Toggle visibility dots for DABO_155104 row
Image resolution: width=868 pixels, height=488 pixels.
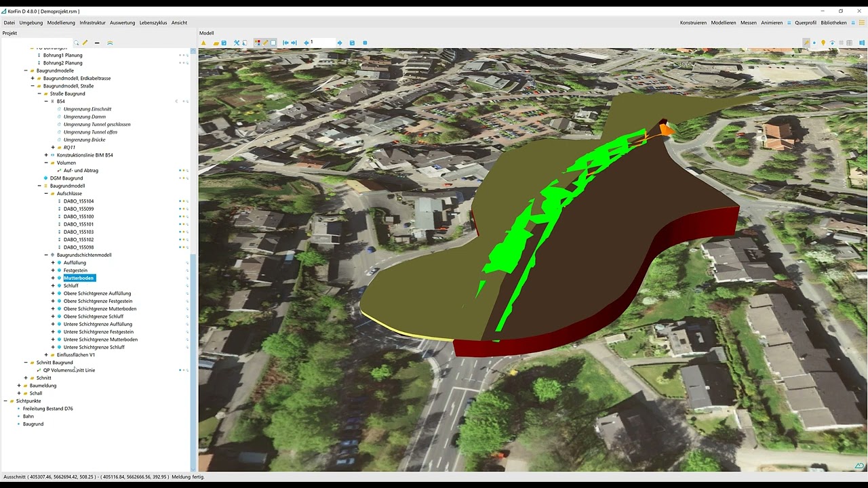[x=183, y=201]
